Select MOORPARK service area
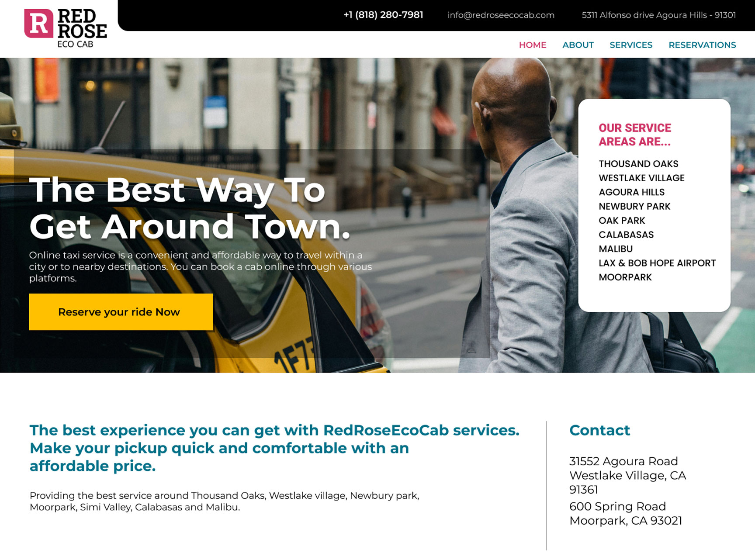 click(625, 277)
